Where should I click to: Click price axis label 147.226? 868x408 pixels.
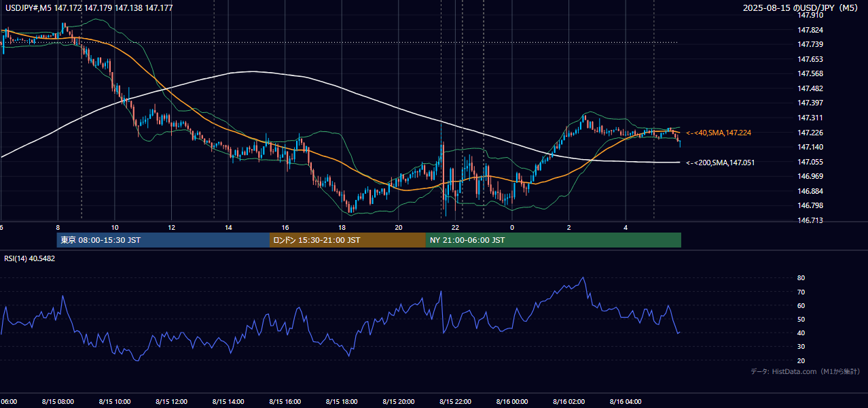pyautogui.click(x=810, y=133)
